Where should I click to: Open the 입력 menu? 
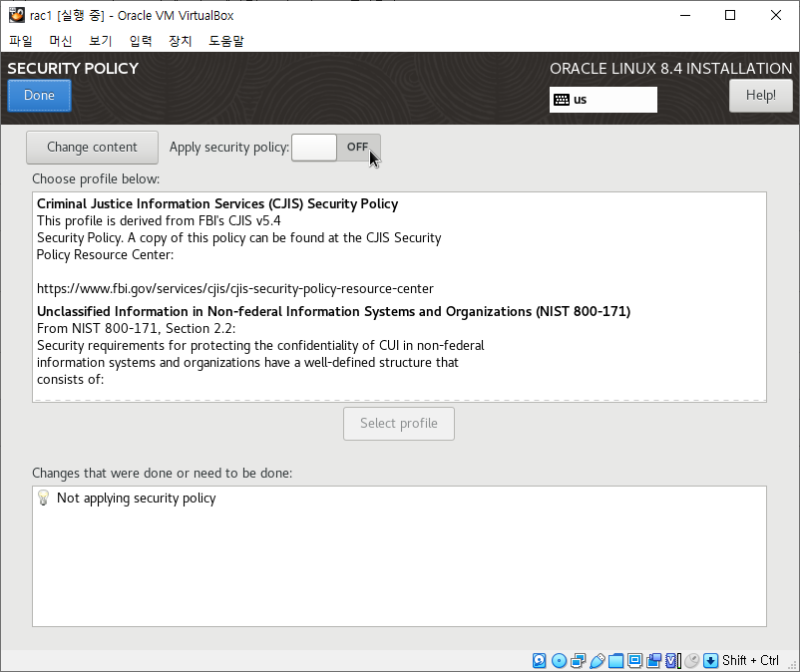(x=141, y=41)
